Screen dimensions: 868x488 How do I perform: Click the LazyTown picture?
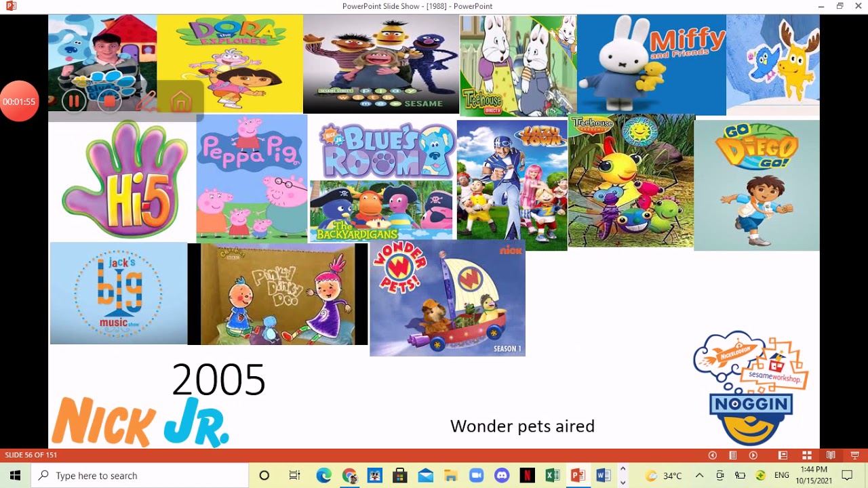(x=512, y=185)
